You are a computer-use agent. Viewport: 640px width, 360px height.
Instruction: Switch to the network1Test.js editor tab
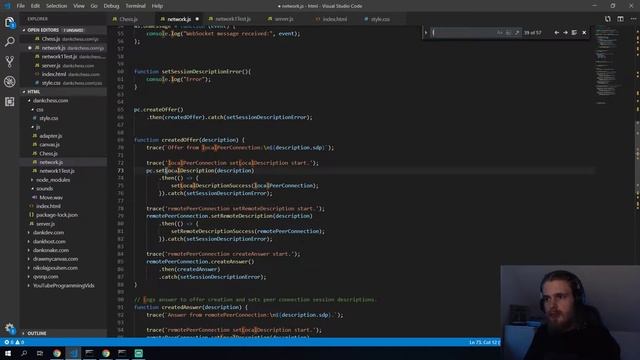click(233, 19)
